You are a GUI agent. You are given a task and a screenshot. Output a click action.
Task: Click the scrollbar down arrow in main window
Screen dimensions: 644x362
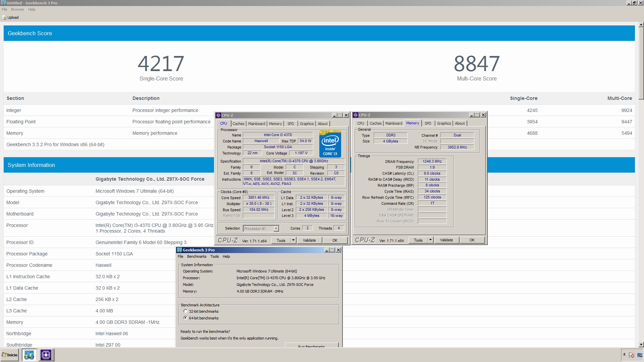641,345
